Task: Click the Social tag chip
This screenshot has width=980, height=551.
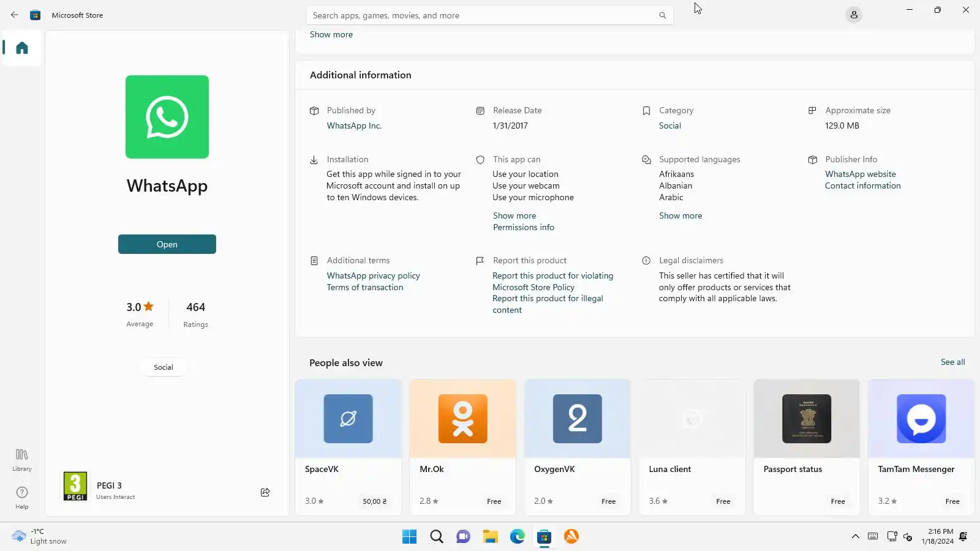Action: pos(164,367)
